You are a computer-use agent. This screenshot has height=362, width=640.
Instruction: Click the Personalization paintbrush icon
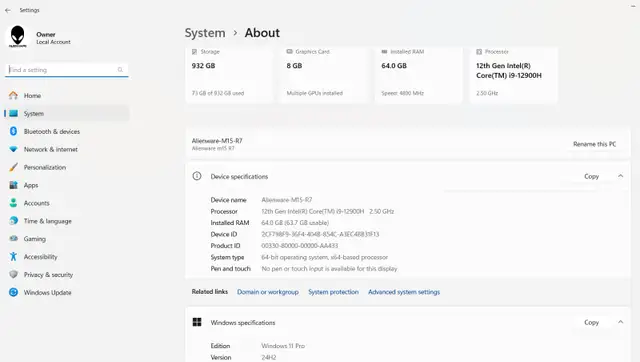click(x=13, y=167)
